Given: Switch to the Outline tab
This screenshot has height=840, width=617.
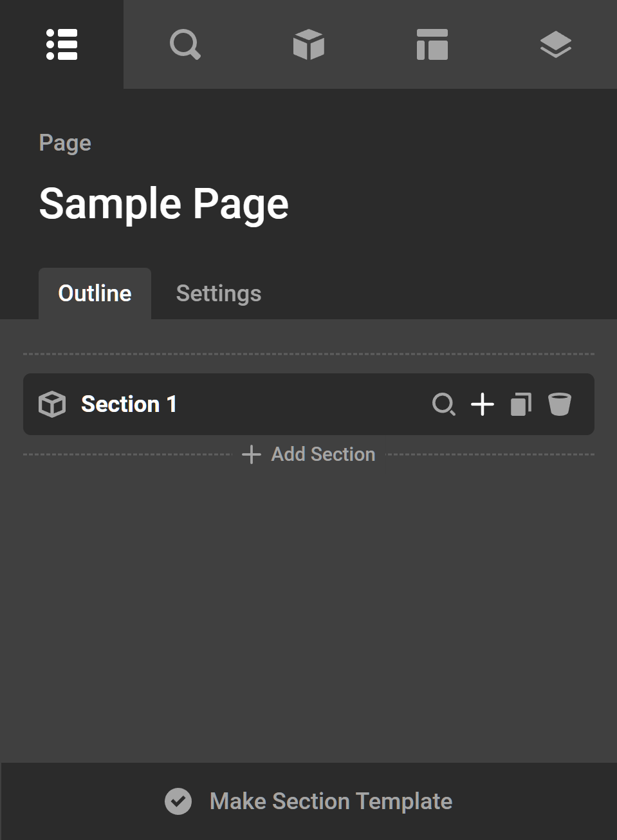Looking at the screenshot, I should [x=95, y=294].
